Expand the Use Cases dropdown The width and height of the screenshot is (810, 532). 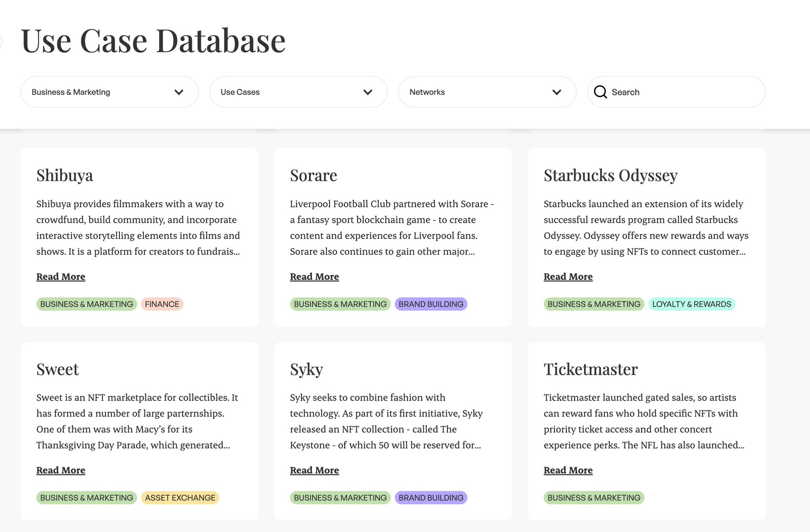coord(299,92)
